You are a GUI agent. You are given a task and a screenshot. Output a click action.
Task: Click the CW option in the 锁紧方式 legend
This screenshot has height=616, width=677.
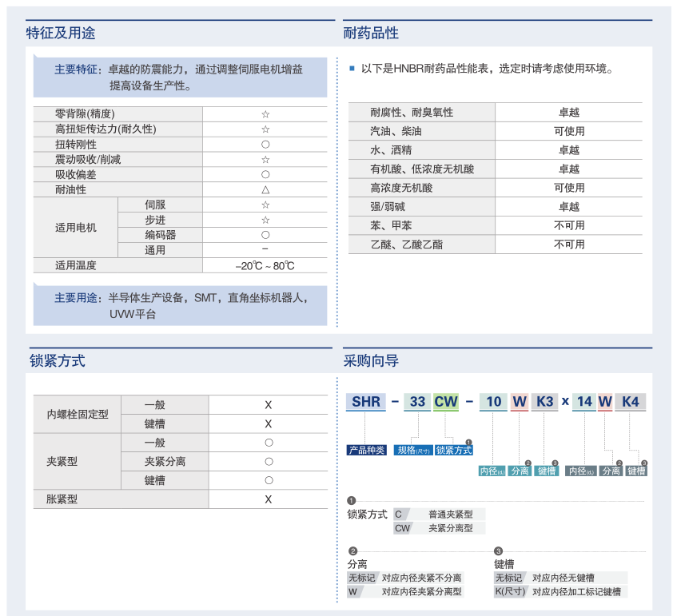(x=402, y=528)
